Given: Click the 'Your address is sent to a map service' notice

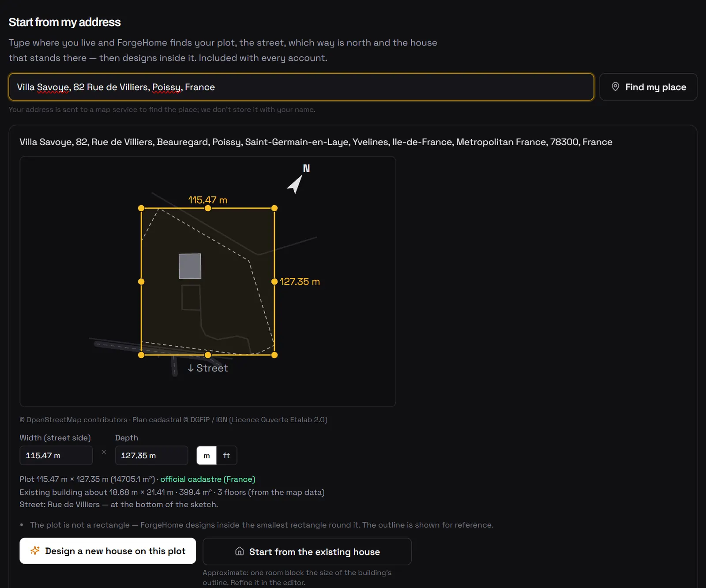Looking at the screenshot, I should tap(162, 109).
